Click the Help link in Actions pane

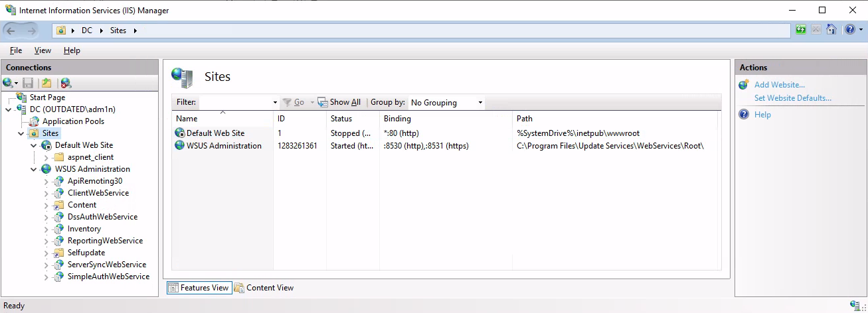point(762,115)
